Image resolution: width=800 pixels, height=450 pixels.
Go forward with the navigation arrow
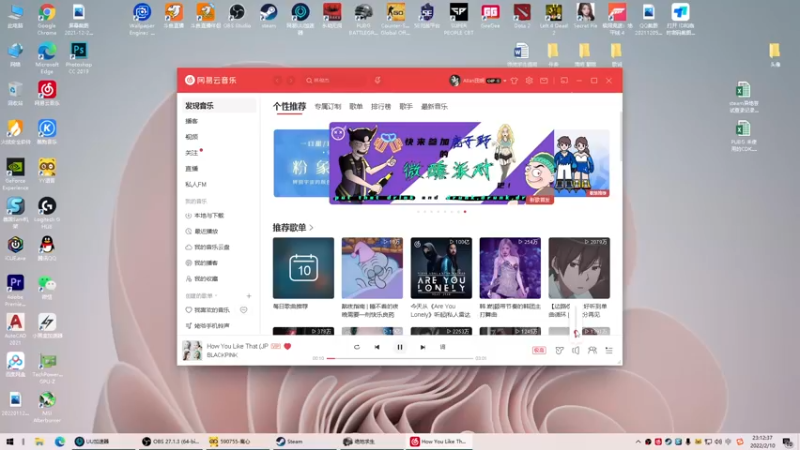click(291, 81)
